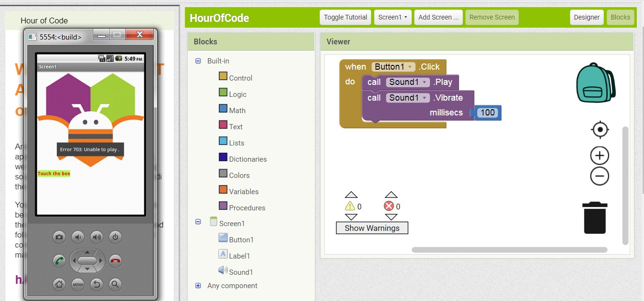Click the red end-call button on emulator
Screen dimensions: 644x301
115,260
